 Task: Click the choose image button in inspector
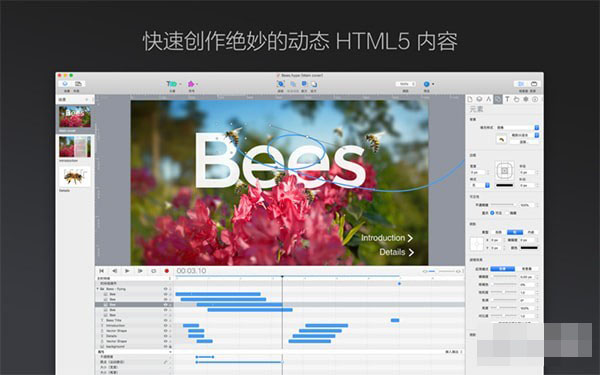tap(523, 142)
